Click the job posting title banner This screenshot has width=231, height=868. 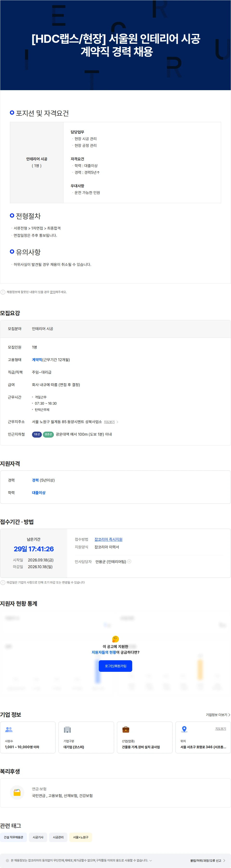[x=115, y=45]
